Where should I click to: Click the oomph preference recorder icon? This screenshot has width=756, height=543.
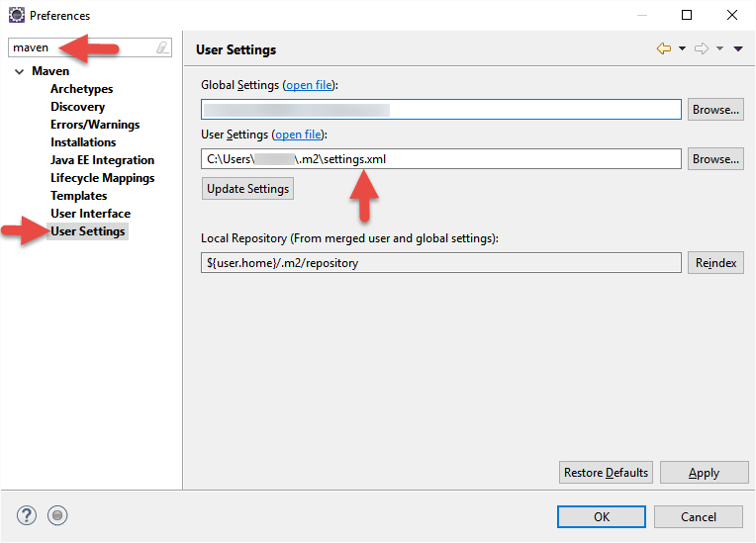pyautogui.click(x=57, y=515)
